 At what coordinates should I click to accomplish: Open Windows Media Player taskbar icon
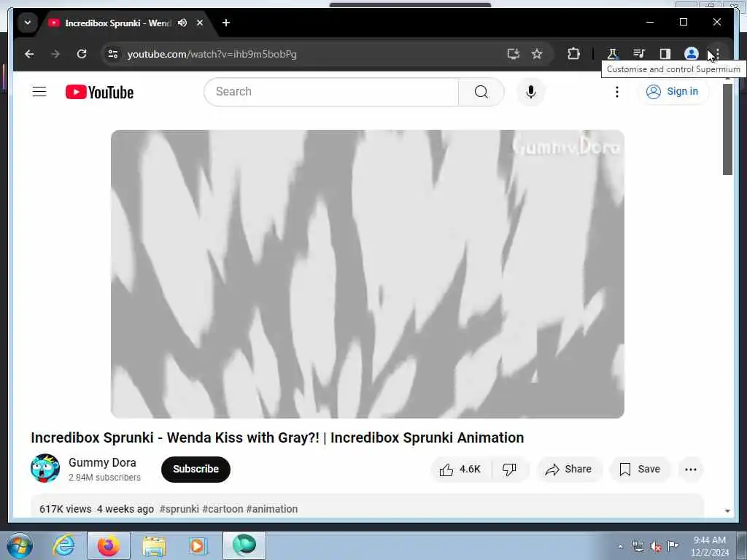[x=197, y=545]
